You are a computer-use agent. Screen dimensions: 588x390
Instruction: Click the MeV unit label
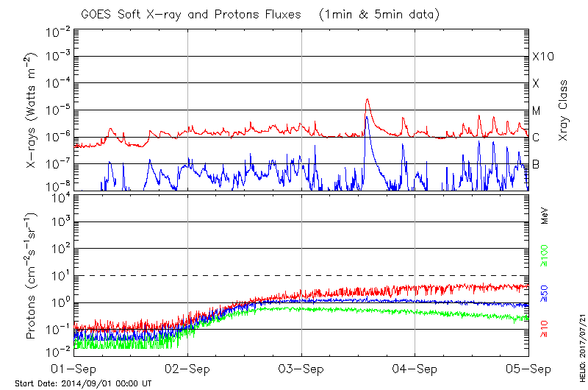coord(545,215)
